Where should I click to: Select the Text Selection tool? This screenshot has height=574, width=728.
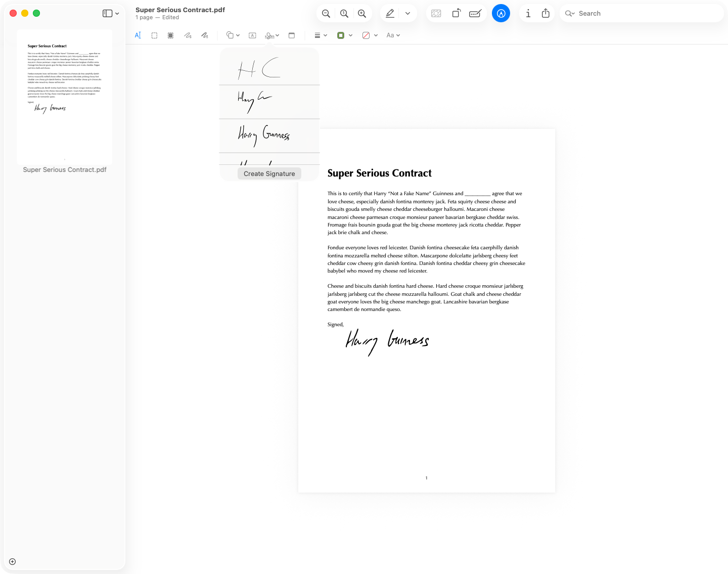click(138, 35)
